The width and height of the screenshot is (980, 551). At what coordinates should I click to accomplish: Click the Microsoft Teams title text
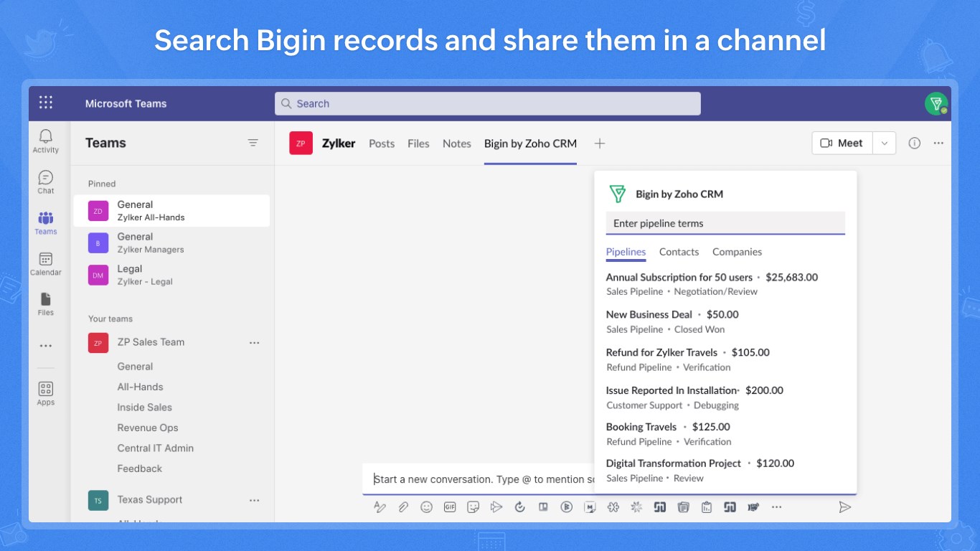[x=126, y=103]
